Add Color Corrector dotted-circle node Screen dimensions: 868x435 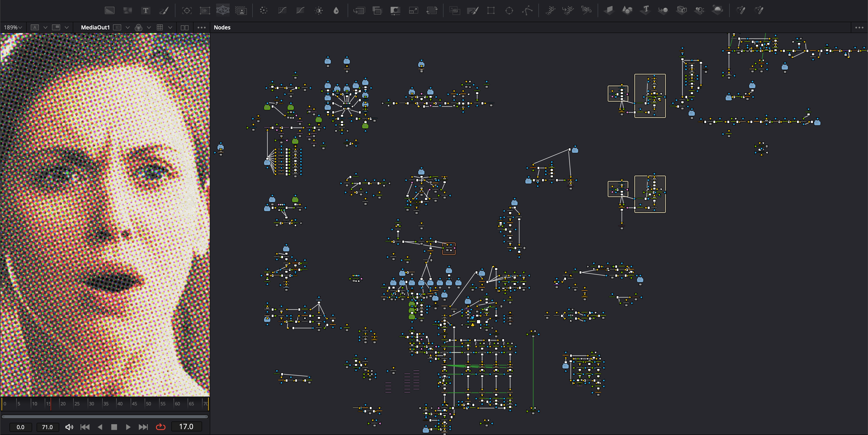pyautogui.click(x=264, y=10)
